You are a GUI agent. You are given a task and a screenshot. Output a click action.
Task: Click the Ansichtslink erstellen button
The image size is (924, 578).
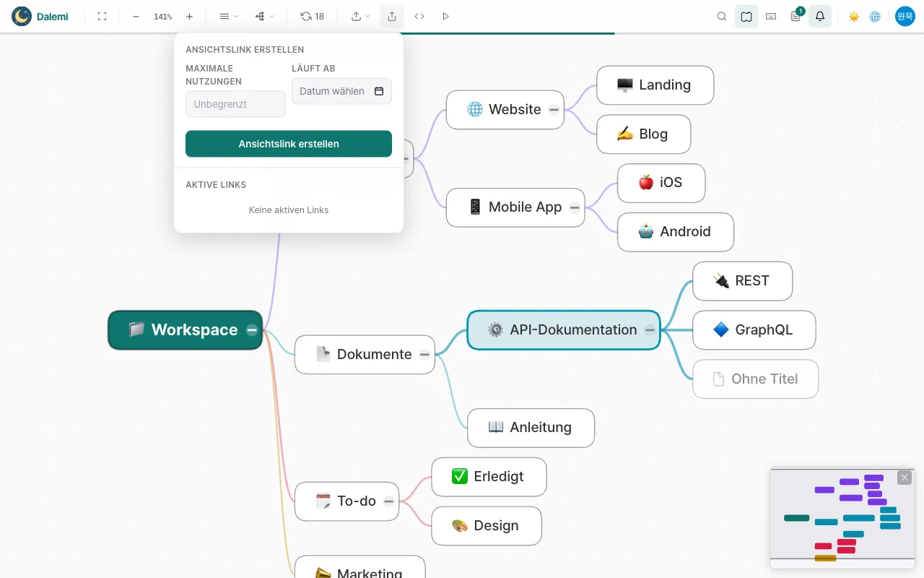pyautogui.click(x=289, y=144)
